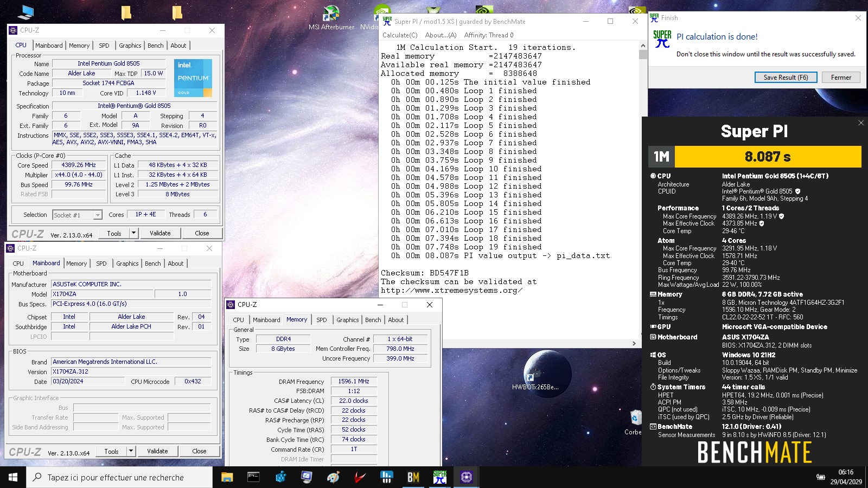The image size is (868, 488).
Task: Click Super PI vertical scrollbar thumb
Action: (x=643, y=54)
